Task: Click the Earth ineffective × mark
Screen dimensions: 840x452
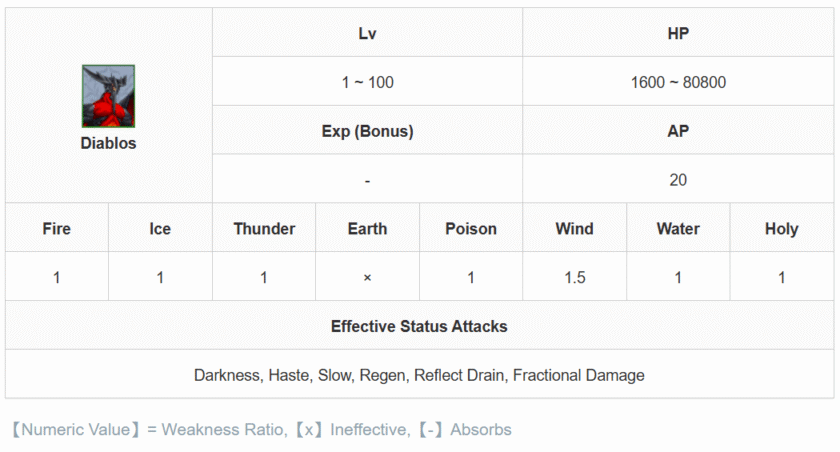Action: (368, 278)
